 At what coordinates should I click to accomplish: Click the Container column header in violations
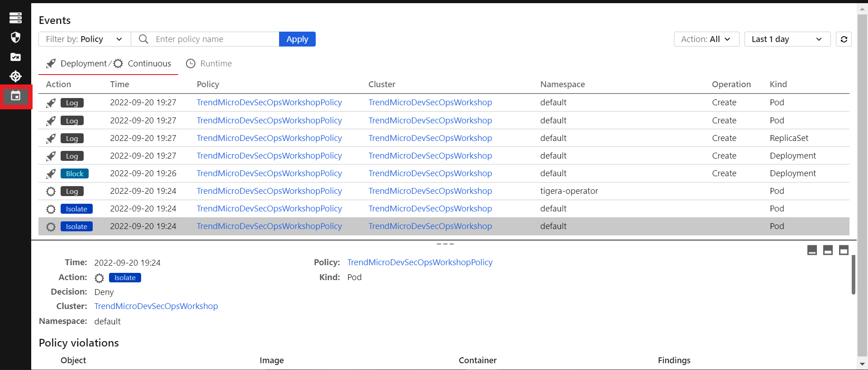pos(478,361)
